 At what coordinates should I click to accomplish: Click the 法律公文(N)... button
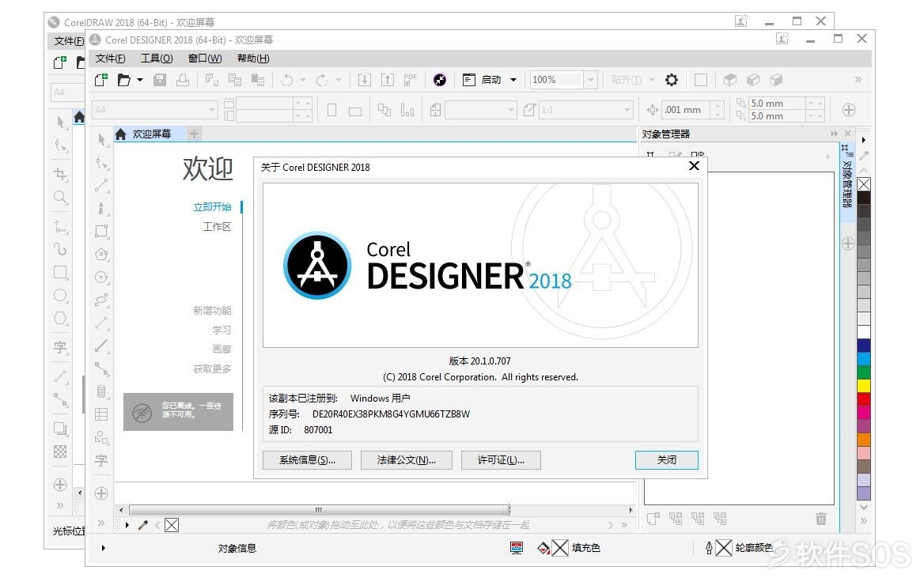coord(407,460)
